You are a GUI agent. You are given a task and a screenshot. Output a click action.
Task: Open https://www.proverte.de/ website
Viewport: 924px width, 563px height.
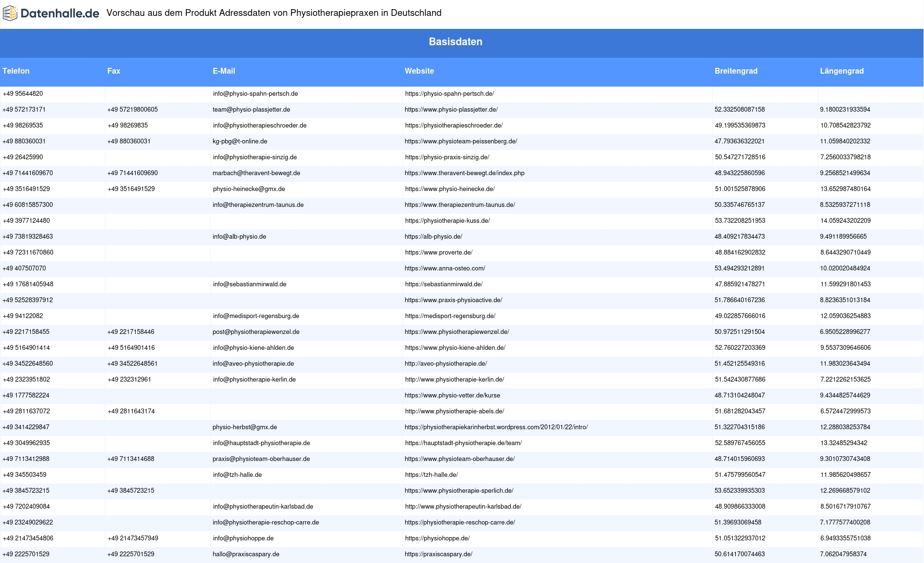(439, 253)
